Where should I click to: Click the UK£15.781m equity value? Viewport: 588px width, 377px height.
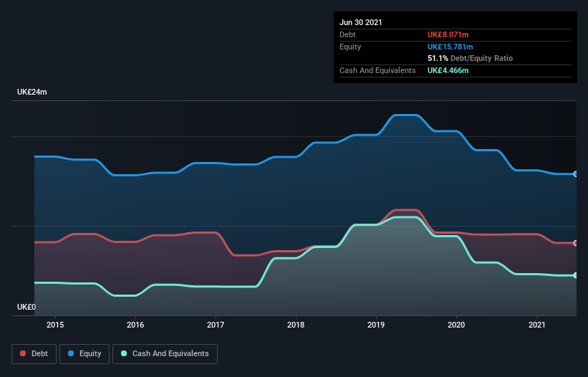pyautogui.click(x=450, y=47)
